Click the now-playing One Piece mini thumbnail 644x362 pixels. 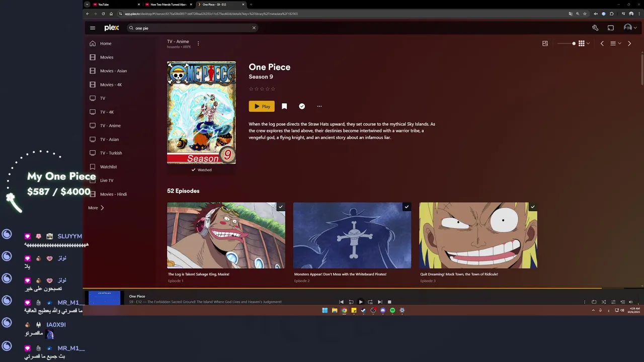point(105,298)
